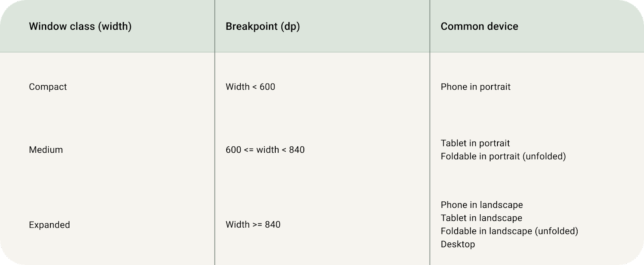The image size is (644, 265).
Task: Select the "Desktop" device entry
Action: [458, 244]
